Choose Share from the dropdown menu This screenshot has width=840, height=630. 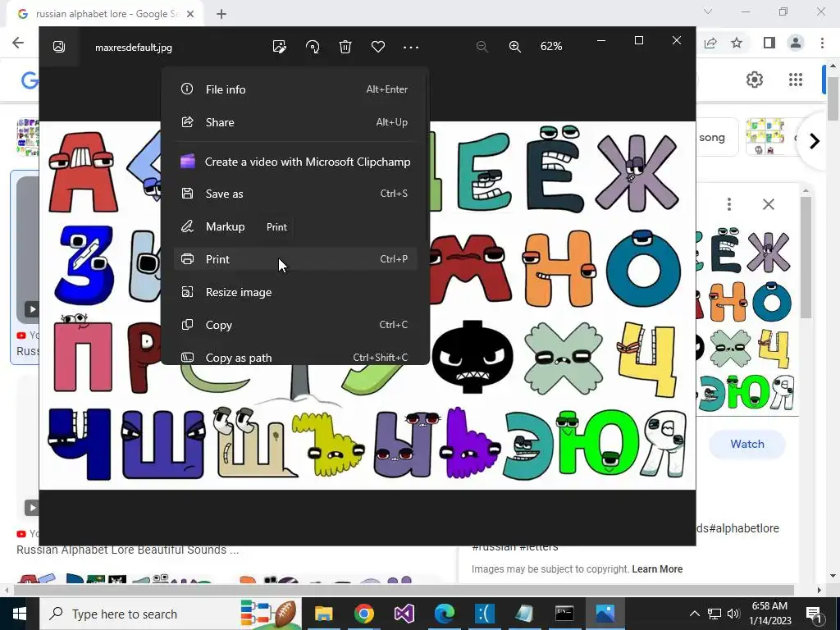coord(295,122)
